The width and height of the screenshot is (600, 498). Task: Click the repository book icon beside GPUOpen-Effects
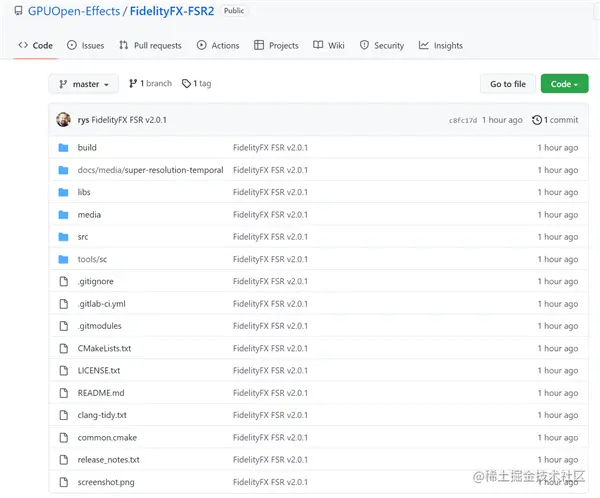[x=18, y=11]
